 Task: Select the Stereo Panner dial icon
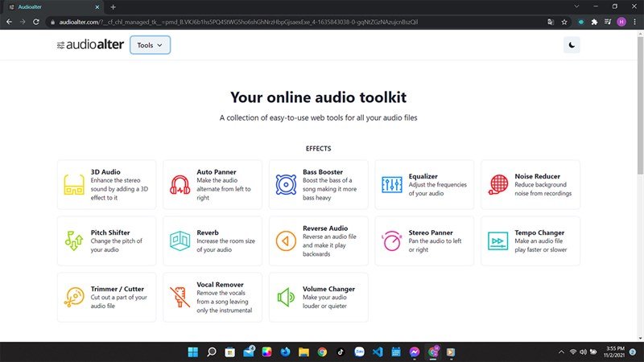point(392,241)
